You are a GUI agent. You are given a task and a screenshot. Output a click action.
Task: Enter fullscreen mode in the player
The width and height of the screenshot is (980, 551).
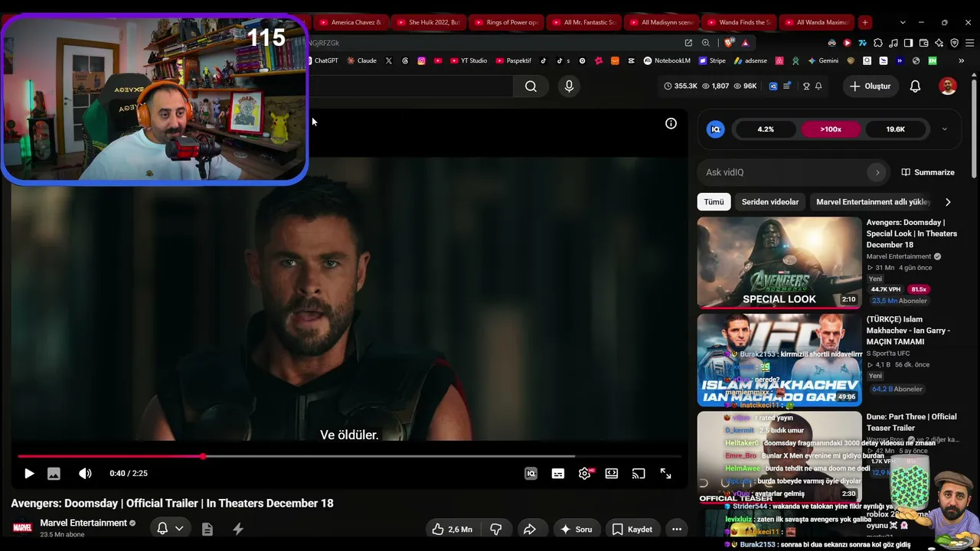click(665, 474)
